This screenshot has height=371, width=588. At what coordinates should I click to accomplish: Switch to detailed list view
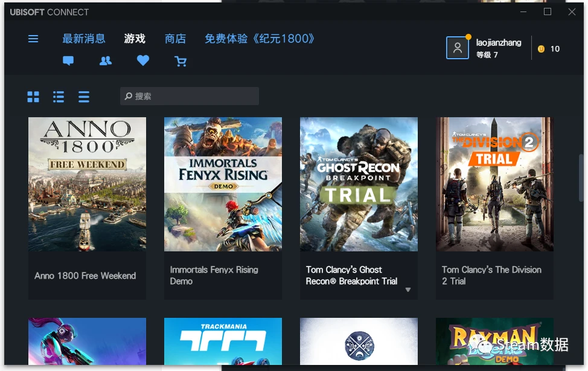coord(59,97)
